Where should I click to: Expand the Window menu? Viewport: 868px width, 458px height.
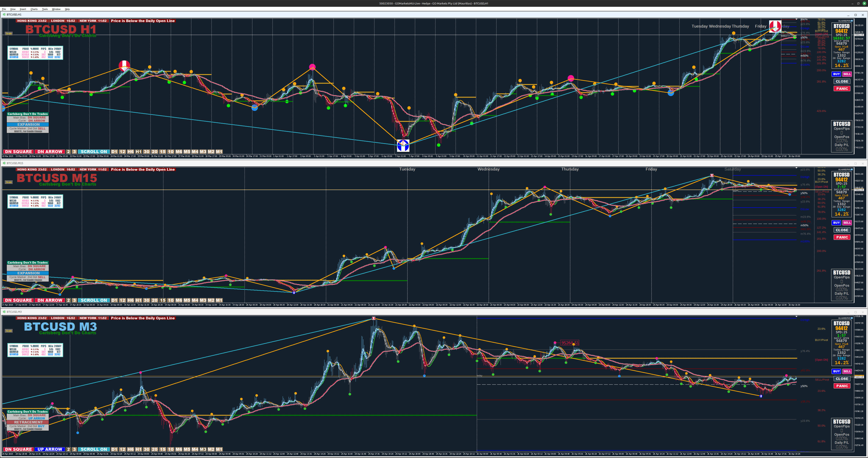click(x=56, y=9)
